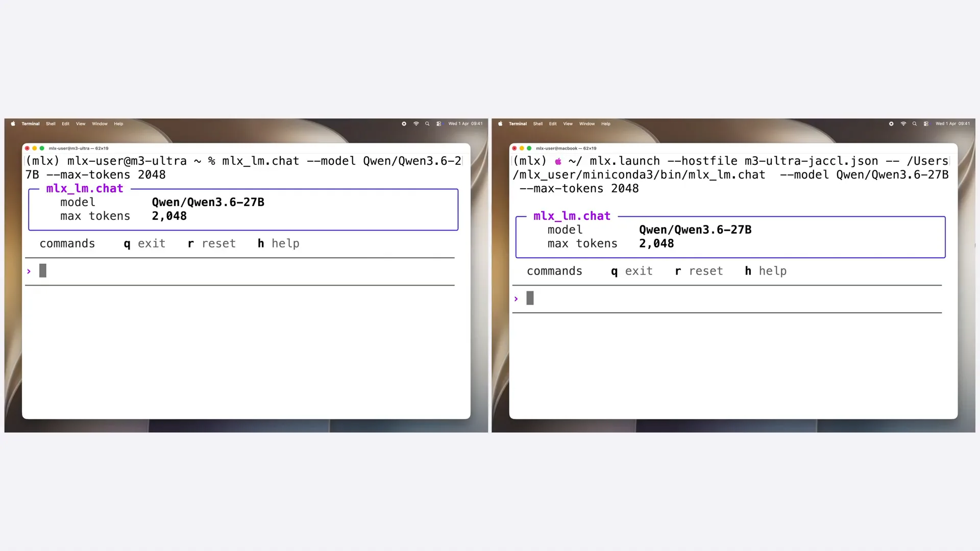Click the purple 'mlx_lm.chat' heading in the macbook terminal
Image resolution: width=980 pixels, height=551 pixels.
coord(572,216)
